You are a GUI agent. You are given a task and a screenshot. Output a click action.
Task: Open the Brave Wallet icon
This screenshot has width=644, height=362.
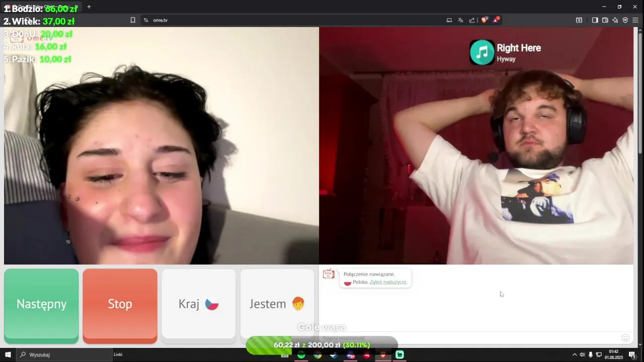coord(605,20)
